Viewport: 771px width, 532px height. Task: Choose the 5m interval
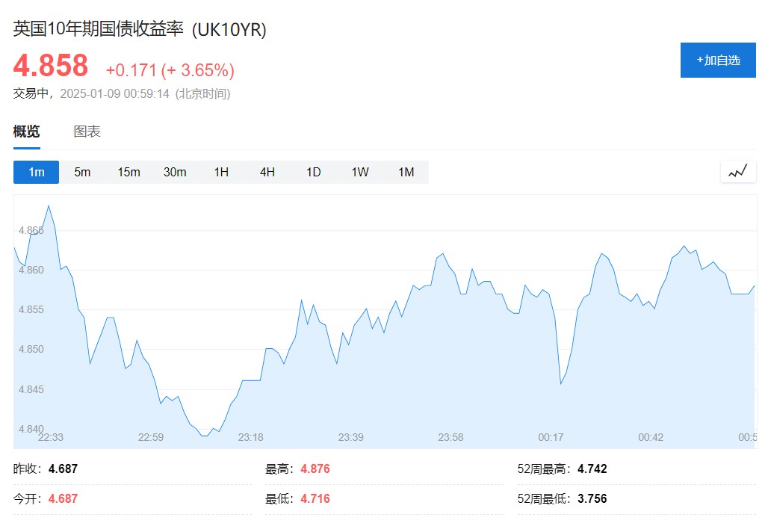pyautogui.click(x=82, y=173)
